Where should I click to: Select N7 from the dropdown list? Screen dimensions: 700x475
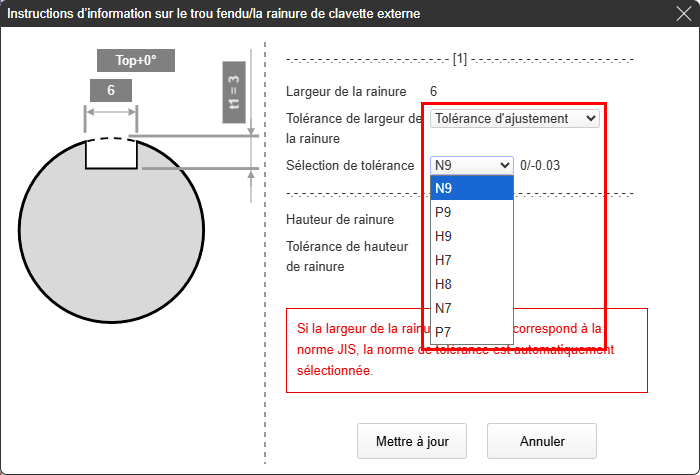click(x=472, y=308)
